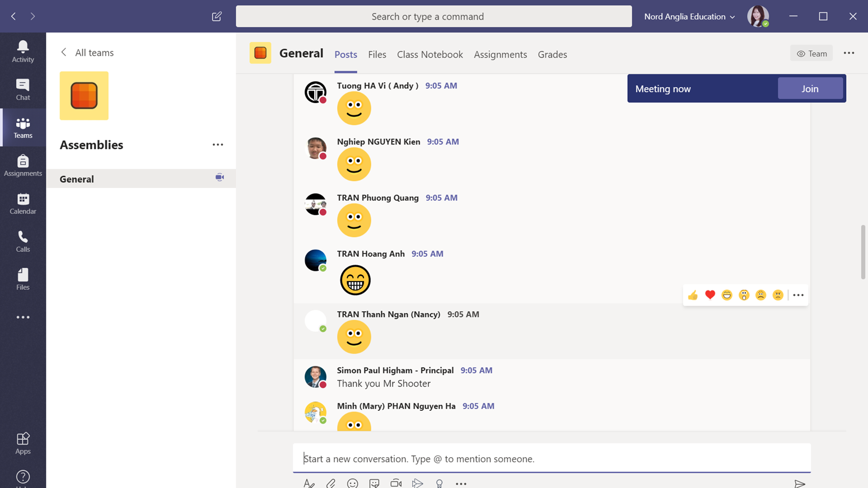React with red heart emoji
868x488 pixels.
coord(710,295)
